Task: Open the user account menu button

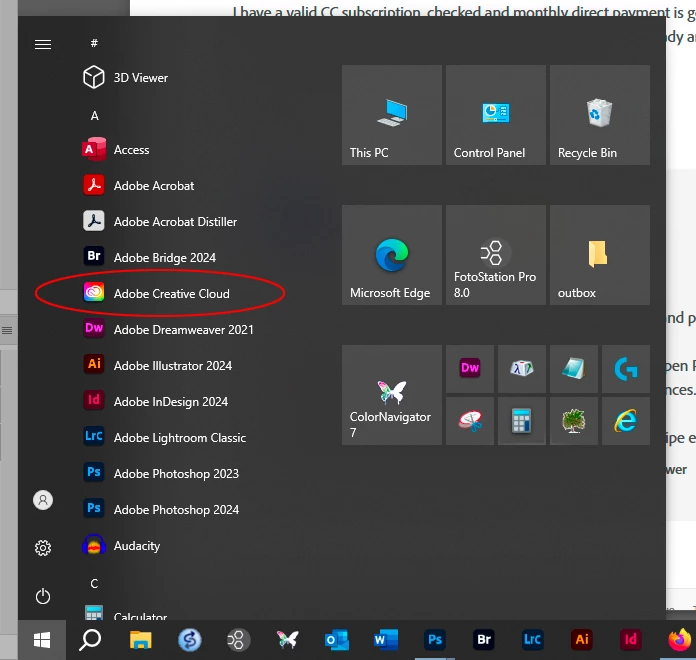Action: click(43, 500)
